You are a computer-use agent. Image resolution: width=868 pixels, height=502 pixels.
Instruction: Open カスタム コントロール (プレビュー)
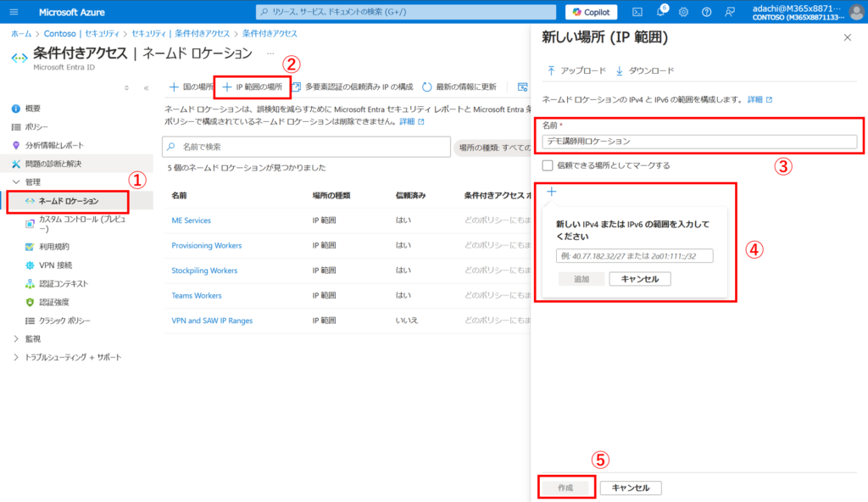click(83, 224)
